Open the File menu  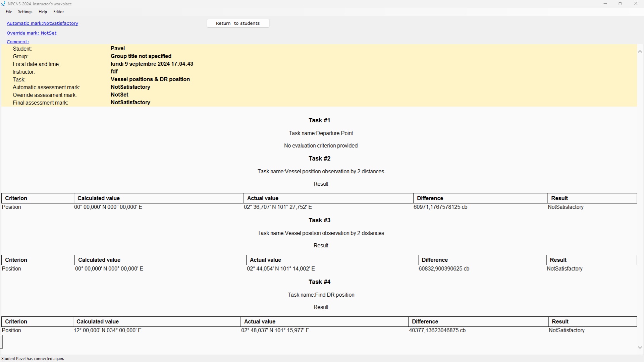pos(9,12)
